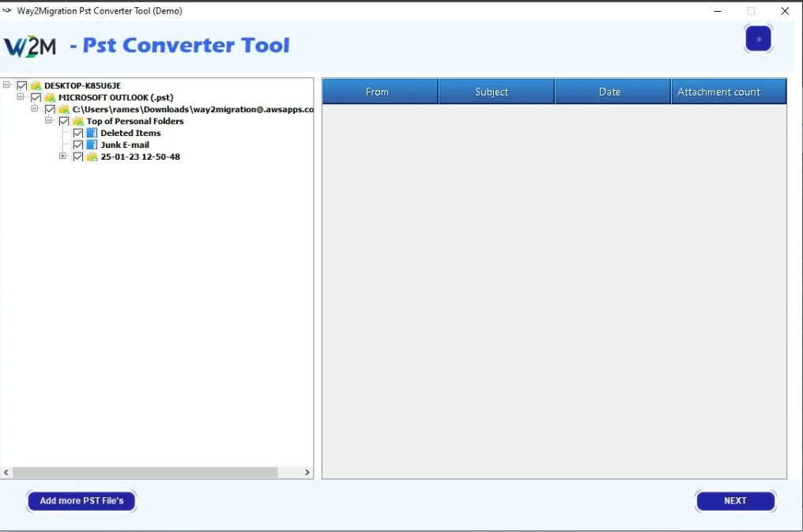Click the right scroll arrow in tree panel

[307, 472]
